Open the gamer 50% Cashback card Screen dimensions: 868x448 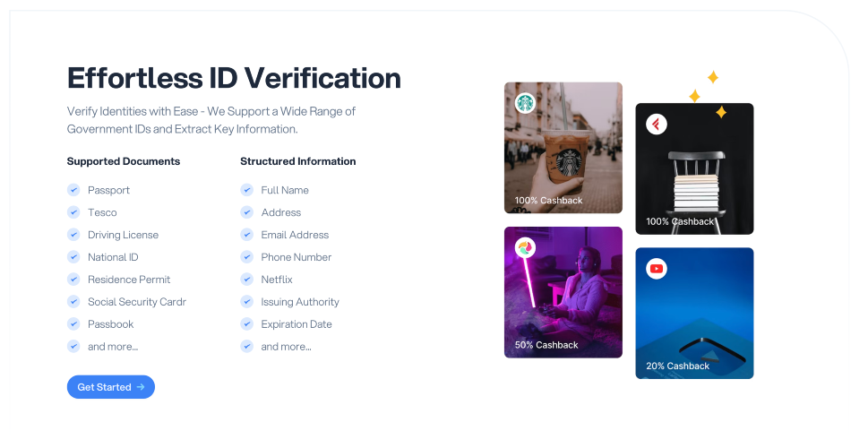click(563, 292)
